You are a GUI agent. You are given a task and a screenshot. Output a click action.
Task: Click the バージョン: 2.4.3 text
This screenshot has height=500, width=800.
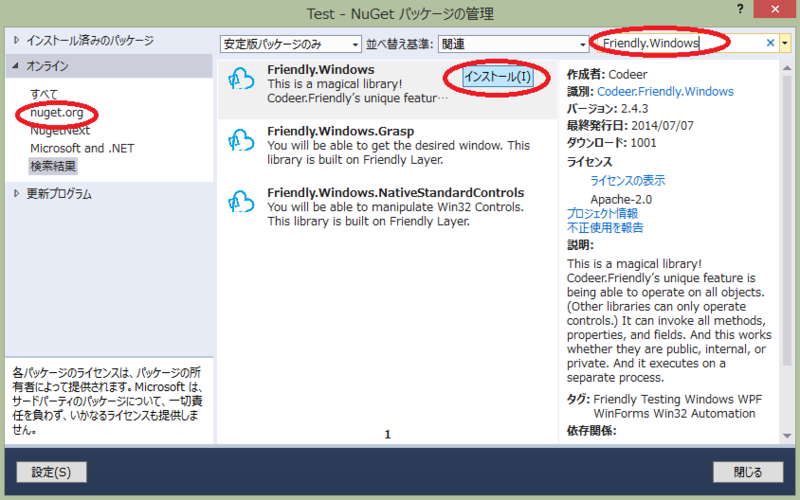[x=607, y=109]
